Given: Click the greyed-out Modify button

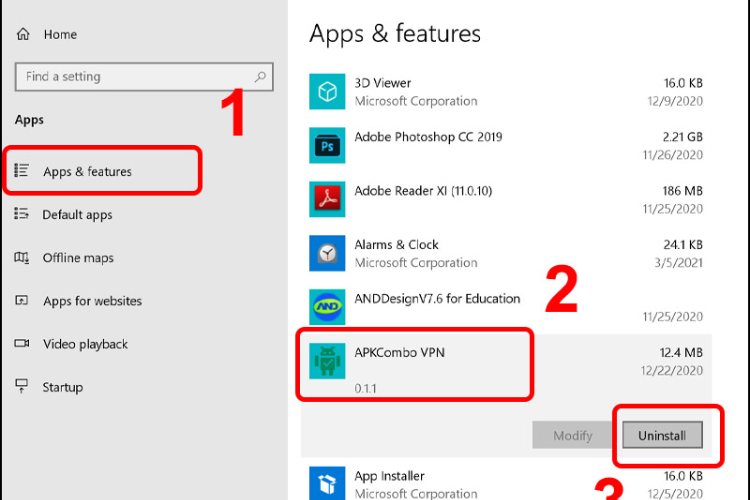Looking at the screenshot, I should (572, 435).
